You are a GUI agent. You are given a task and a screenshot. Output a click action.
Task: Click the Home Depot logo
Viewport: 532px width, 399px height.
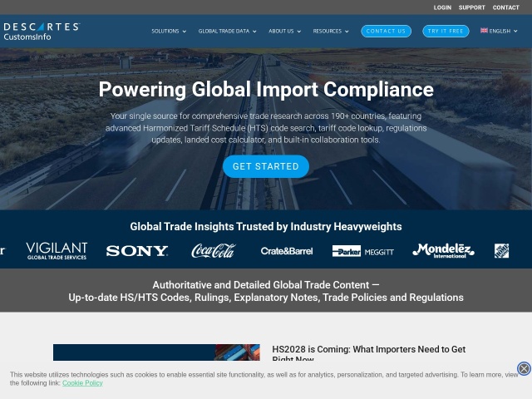tap(501, 251)
